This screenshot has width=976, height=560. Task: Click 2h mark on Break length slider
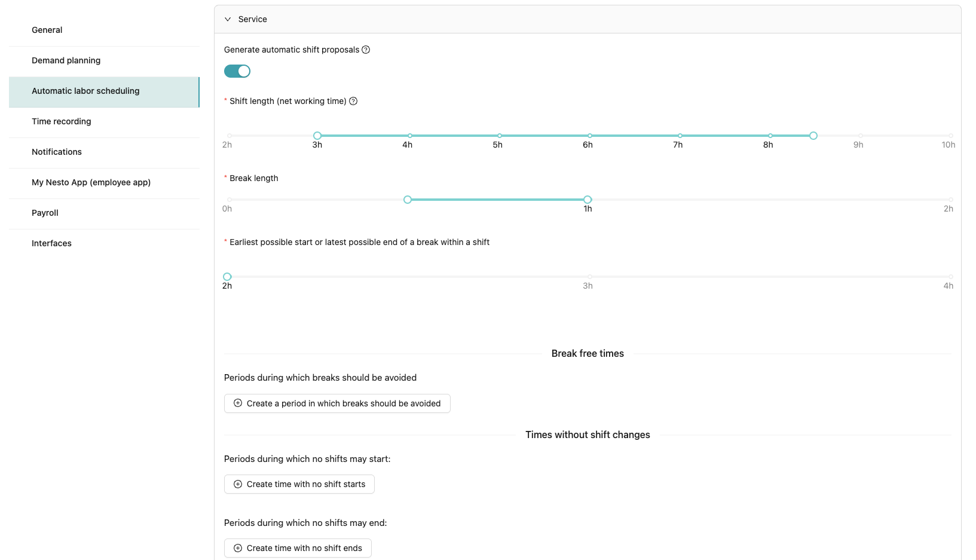click(x=950, y=200)
